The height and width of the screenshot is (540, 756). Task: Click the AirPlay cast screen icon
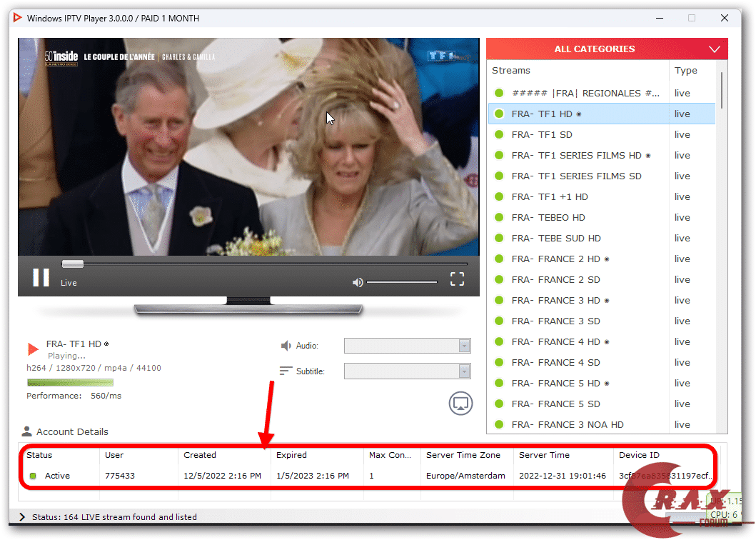(x=460, y=404)
